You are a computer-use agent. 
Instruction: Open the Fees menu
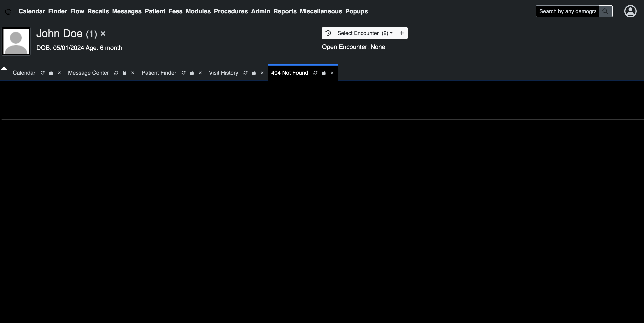coord(175,11)
